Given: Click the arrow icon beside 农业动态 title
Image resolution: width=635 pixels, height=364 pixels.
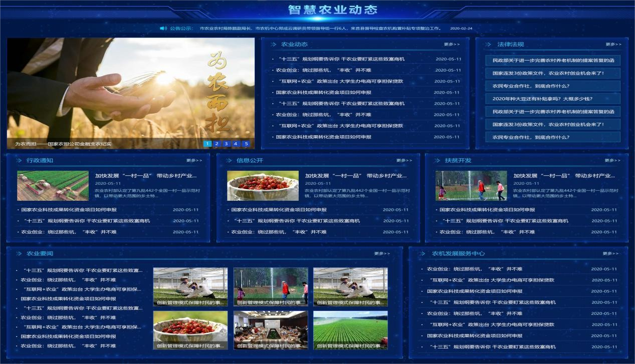Looking at the screenshot, I should coord(273,45).
